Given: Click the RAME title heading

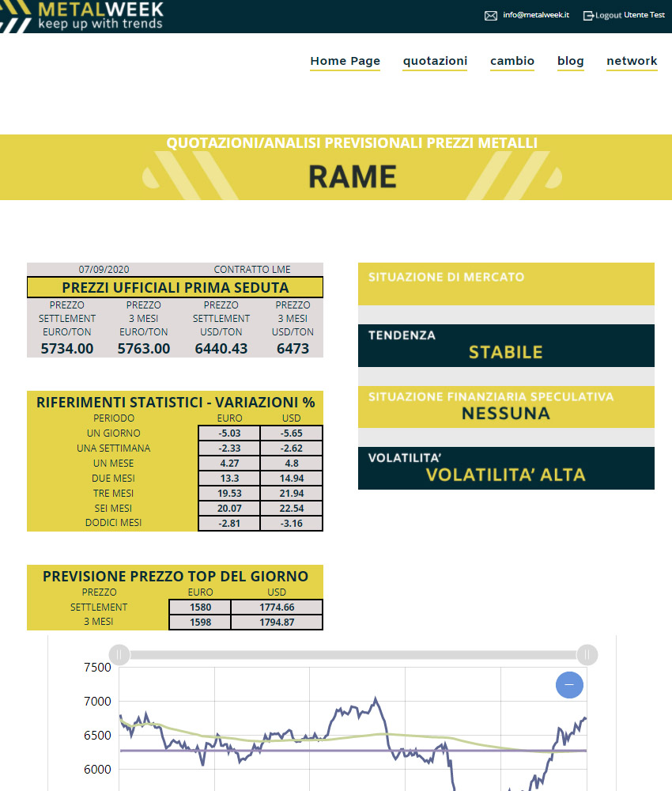Looking at the screenshot, I should [x=353, y=176].
